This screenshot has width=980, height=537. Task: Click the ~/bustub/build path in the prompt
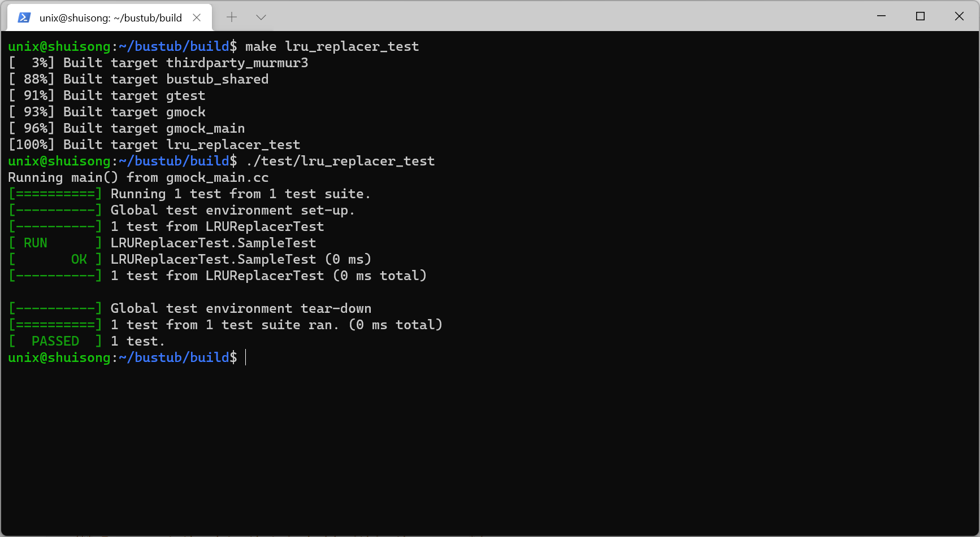(172, 357)
